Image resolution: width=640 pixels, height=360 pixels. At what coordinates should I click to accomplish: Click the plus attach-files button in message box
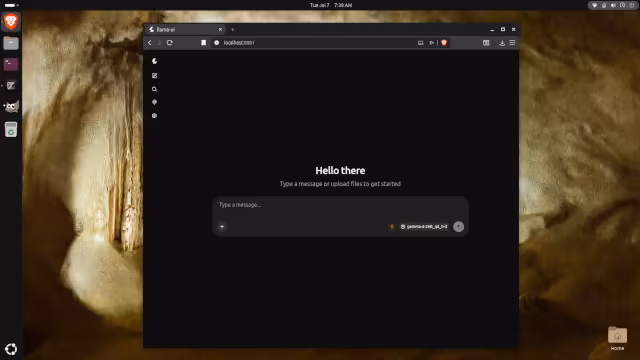(x=222, y=227)
